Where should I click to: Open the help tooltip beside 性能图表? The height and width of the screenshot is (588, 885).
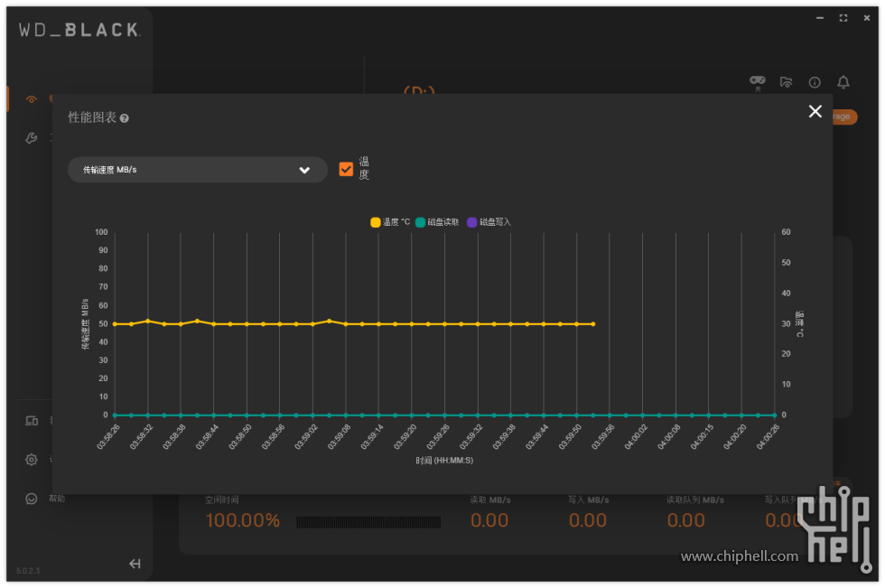(x=125, y=118)
